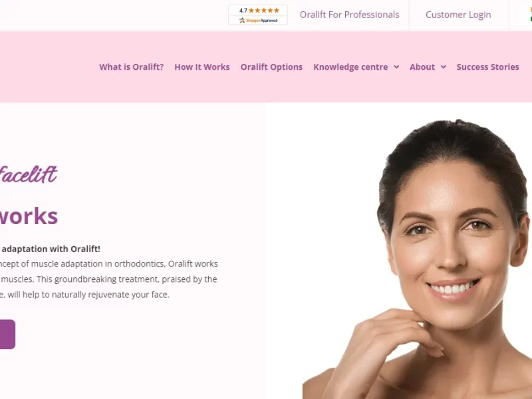This screenshot has height=399, width=532.
Task: Open Oralift For Professionals link
Action: [350, 15]
